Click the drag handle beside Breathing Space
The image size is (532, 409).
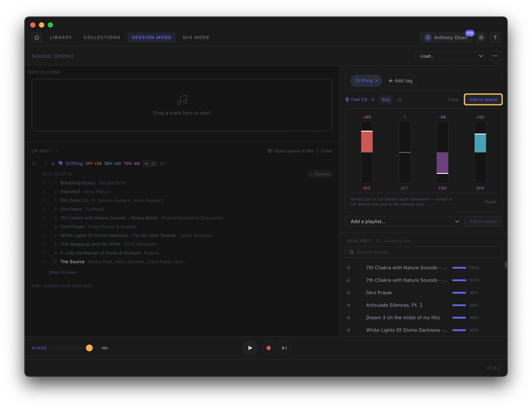[44, 183]
